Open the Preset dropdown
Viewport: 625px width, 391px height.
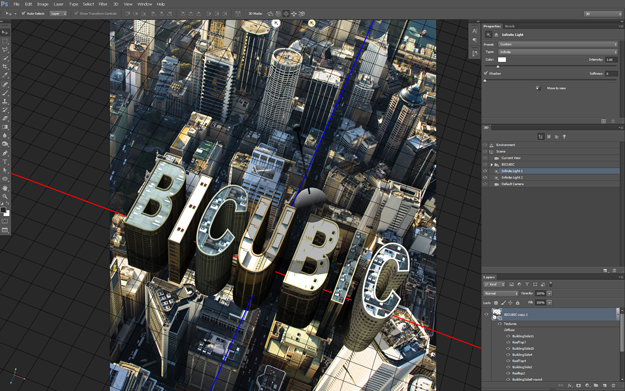[x=557, y=44]
